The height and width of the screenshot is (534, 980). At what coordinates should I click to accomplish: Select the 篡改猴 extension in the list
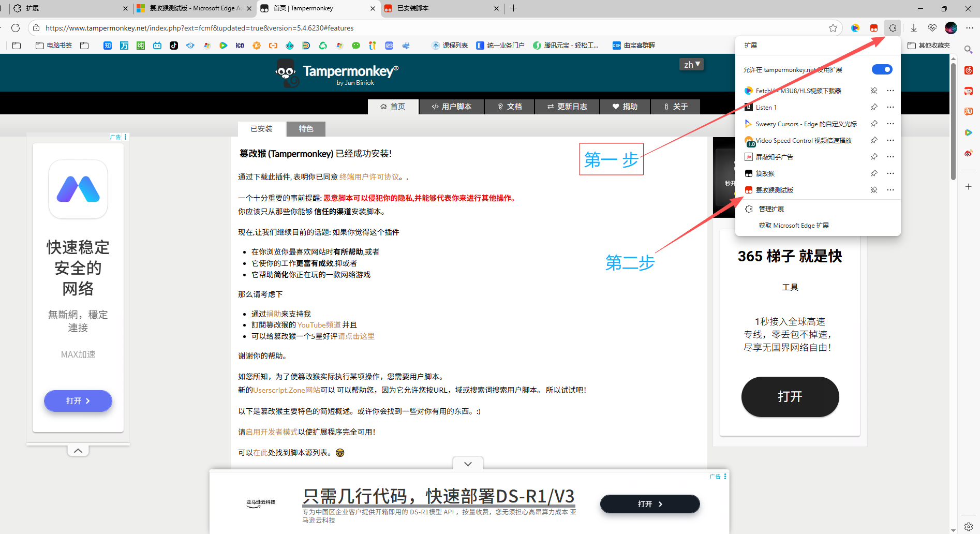click(765, 173)
